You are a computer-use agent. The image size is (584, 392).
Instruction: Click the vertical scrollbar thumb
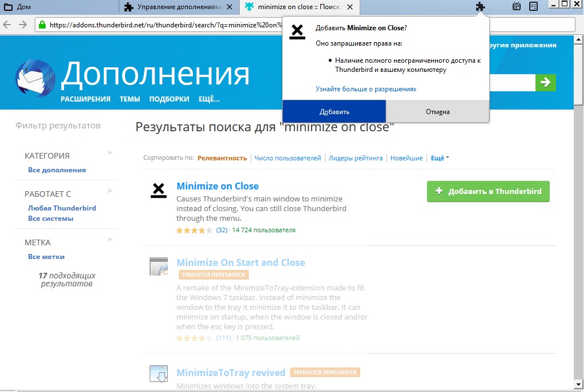[x=578, y=74]
